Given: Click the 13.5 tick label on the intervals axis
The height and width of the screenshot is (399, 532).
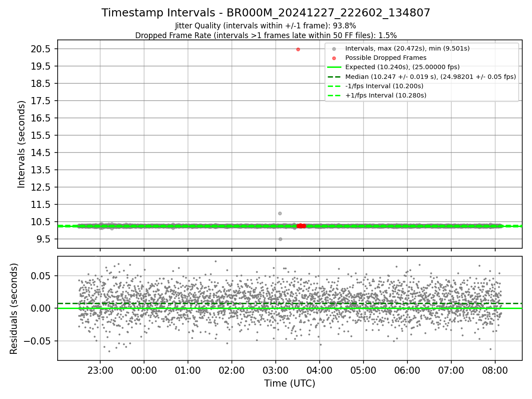Looking at the screenshot, I should point(41,170).
